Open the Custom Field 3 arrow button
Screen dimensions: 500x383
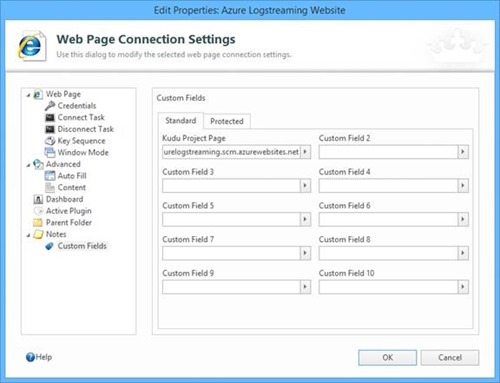pos(305,186)
